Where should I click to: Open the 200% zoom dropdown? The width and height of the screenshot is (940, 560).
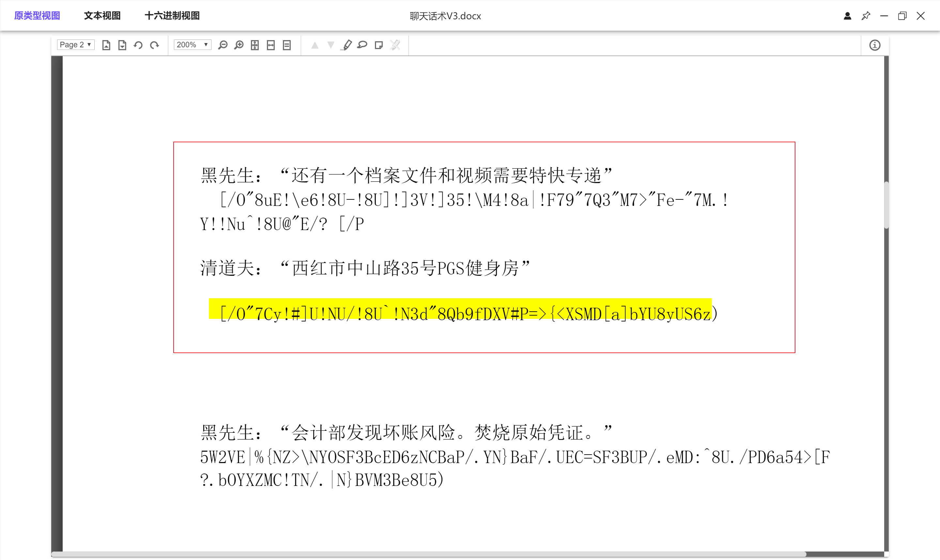[192, 44]
